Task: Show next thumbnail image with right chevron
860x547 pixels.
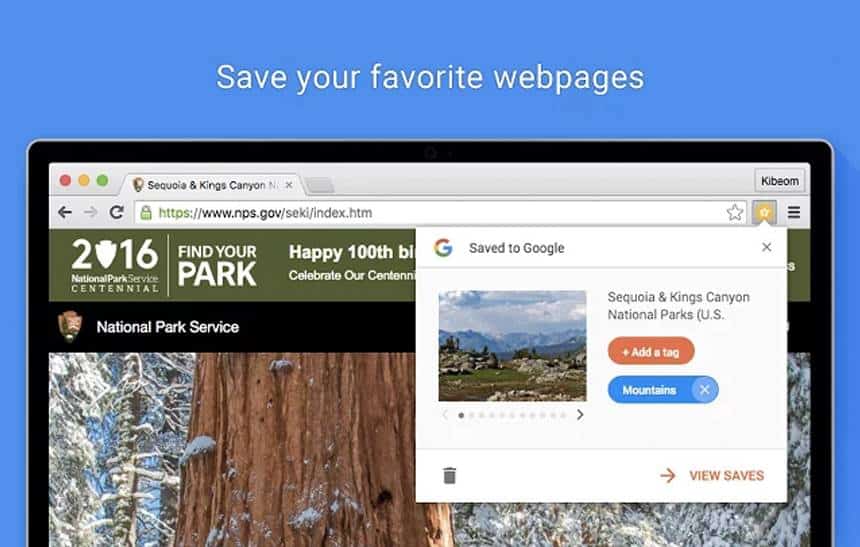Action: click(580, 415)
